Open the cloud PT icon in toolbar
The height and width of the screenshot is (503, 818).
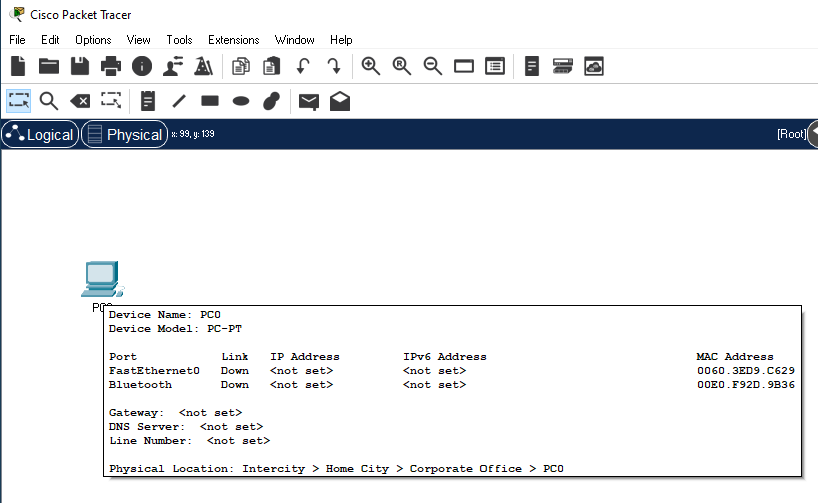pyautogui.click(x=594, y=66)
